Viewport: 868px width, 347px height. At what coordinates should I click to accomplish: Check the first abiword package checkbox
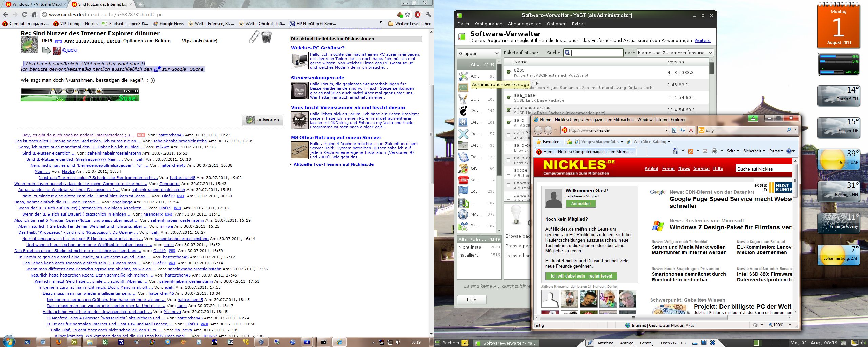point(509,185)
